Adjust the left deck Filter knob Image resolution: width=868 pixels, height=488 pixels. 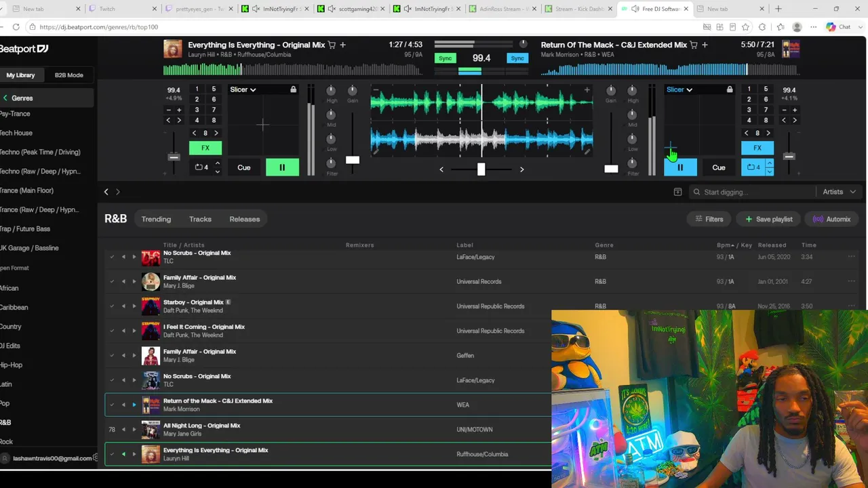pos(332,163)
